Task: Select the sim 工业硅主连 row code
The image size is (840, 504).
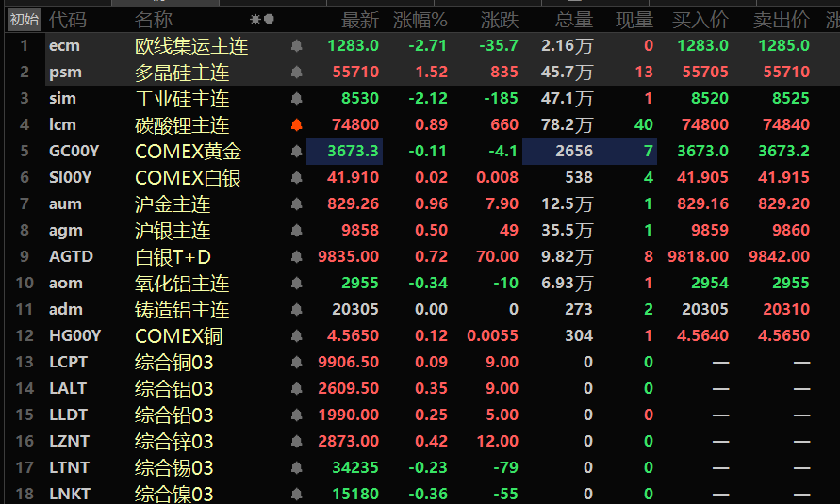Action: coord(63,98)
